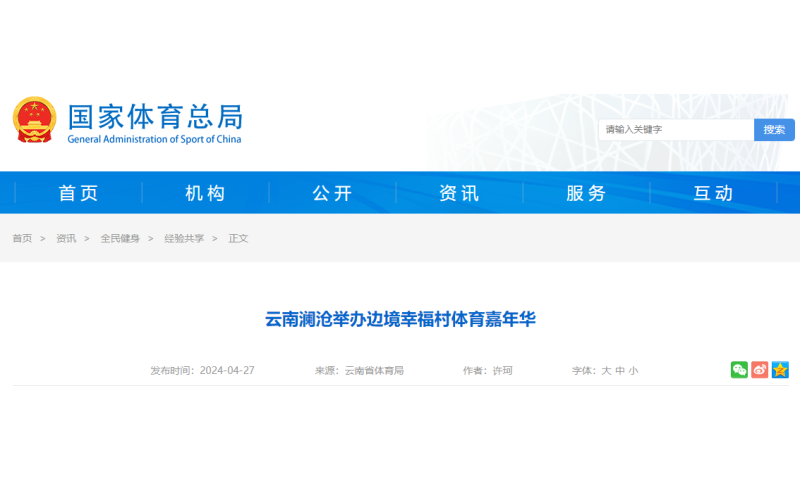Set font size to 小

coord(633,370)
